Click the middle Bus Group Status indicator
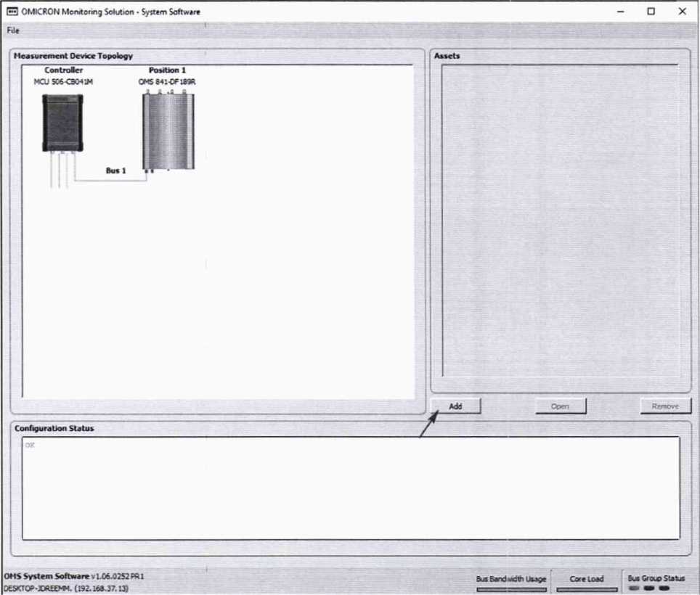The width and height of the screenshot is (700, 595). tap(649, 588)
